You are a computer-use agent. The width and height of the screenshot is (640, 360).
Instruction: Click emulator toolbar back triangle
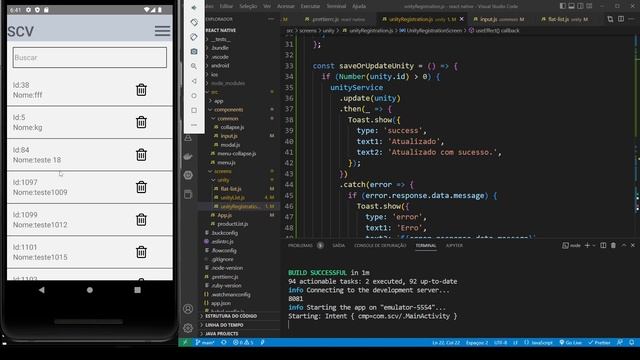tap(194, 81)
